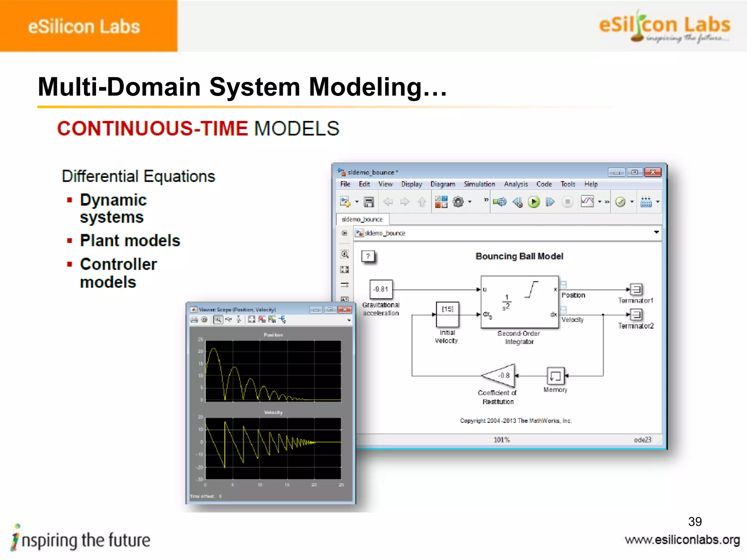Select the Terminator1 block
This screenshot has height=560, width=747.
click(636, 289)
